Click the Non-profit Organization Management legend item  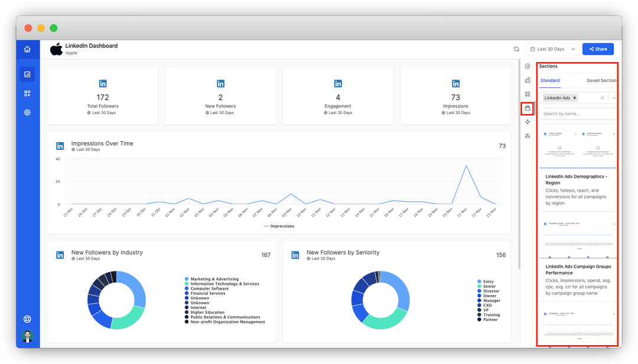pyautogui.click(x=225, y=322)
